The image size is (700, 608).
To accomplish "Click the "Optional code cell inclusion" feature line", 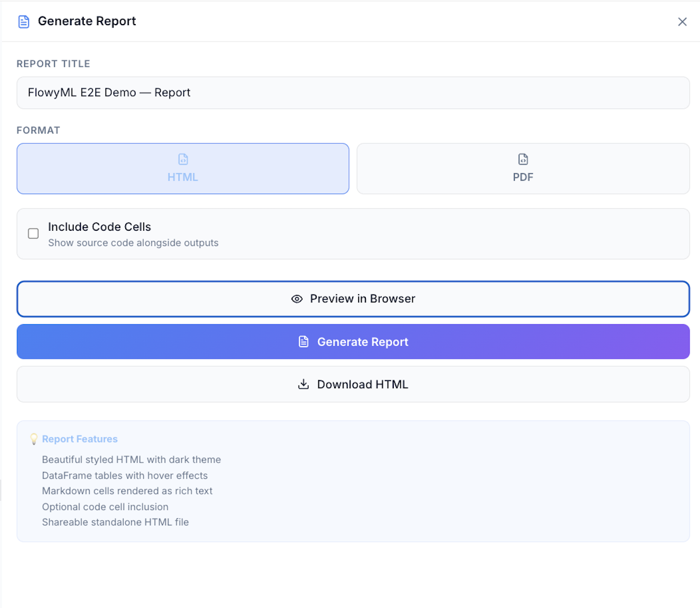I will pos(105,507).
